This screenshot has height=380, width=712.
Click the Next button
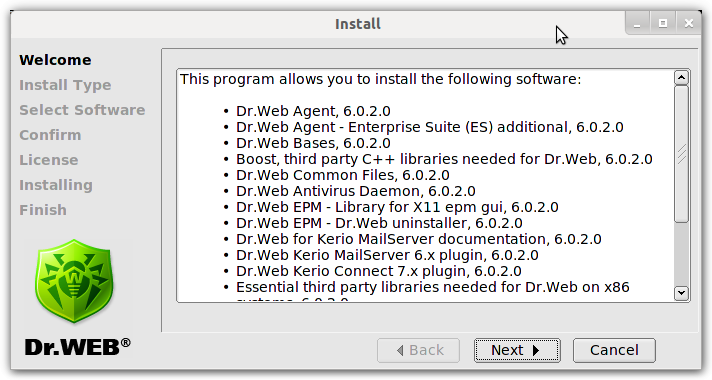[517, 350]
